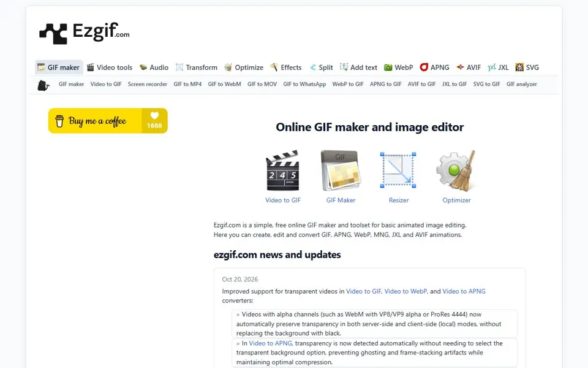Select Video to GIF in the submenu
Screen dimensions: 588x368
(106, 84)
